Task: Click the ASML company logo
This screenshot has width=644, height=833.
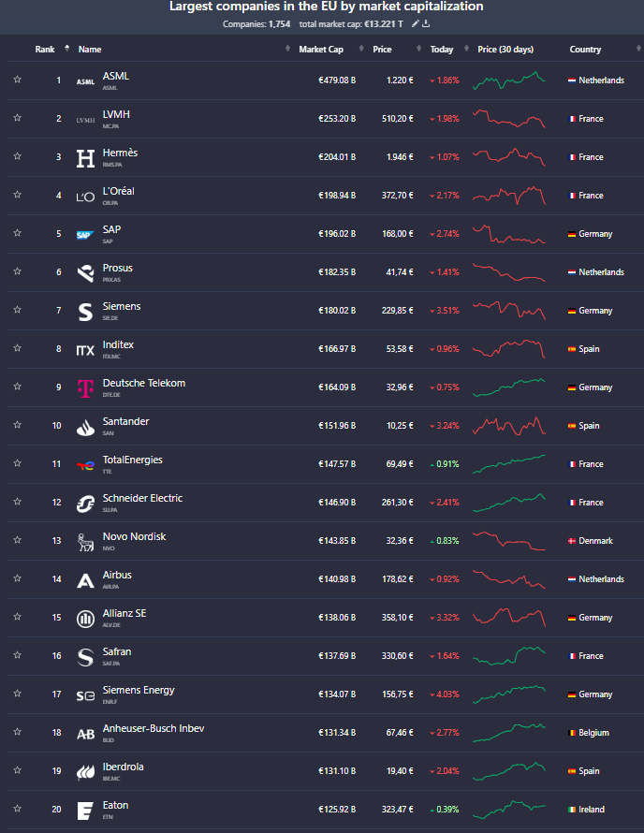Action: click(x=85, y=81)
